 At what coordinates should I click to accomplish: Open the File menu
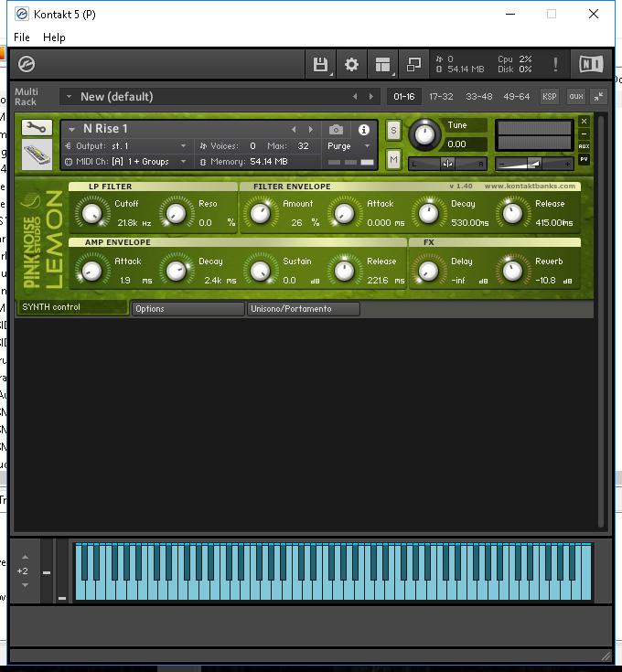(x=22, y=37)
